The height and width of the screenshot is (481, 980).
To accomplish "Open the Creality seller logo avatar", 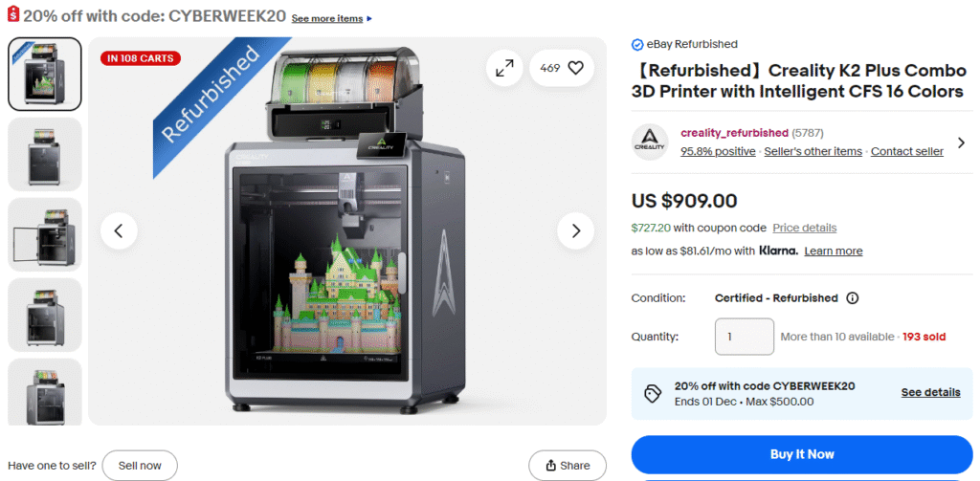I will (650, 142).
